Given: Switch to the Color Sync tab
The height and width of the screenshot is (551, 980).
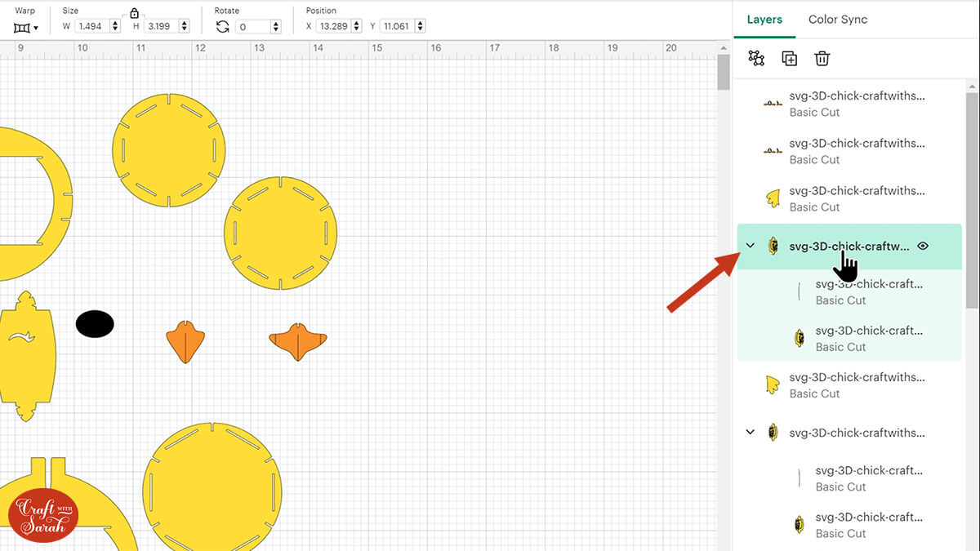Looking at the screenshot, I should pyautogui.click(x=838, y=20).
